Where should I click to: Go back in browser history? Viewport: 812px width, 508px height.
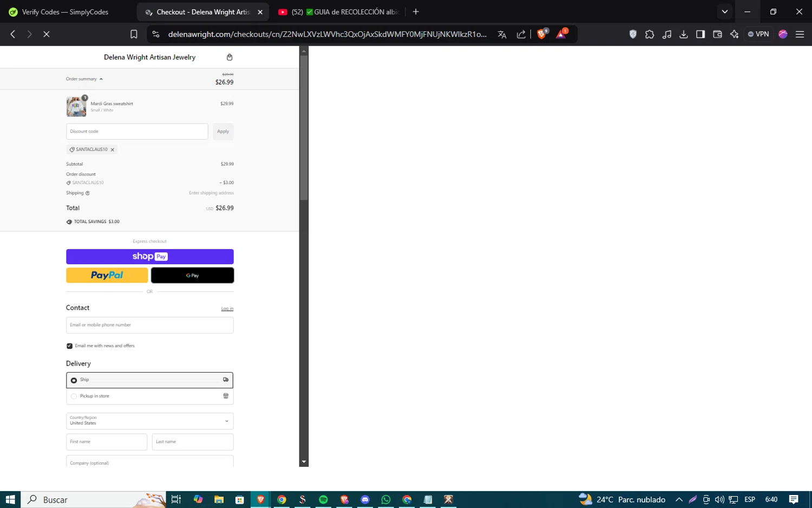(13, 34)
